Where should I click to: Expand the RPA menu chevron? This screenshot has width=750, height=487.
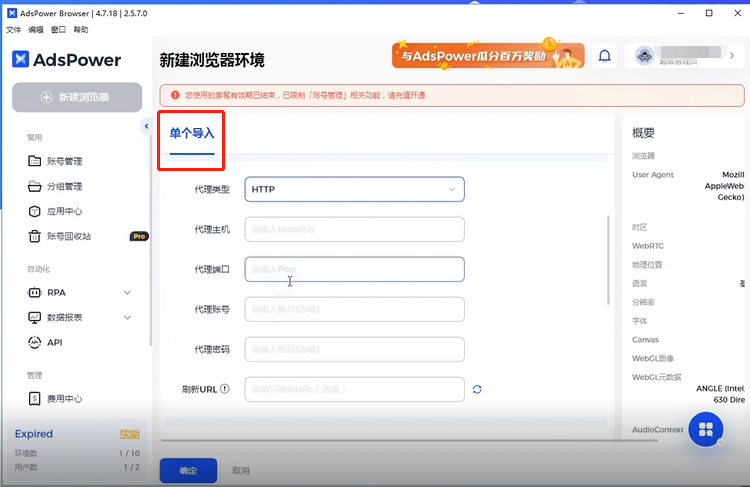[127, 292]
